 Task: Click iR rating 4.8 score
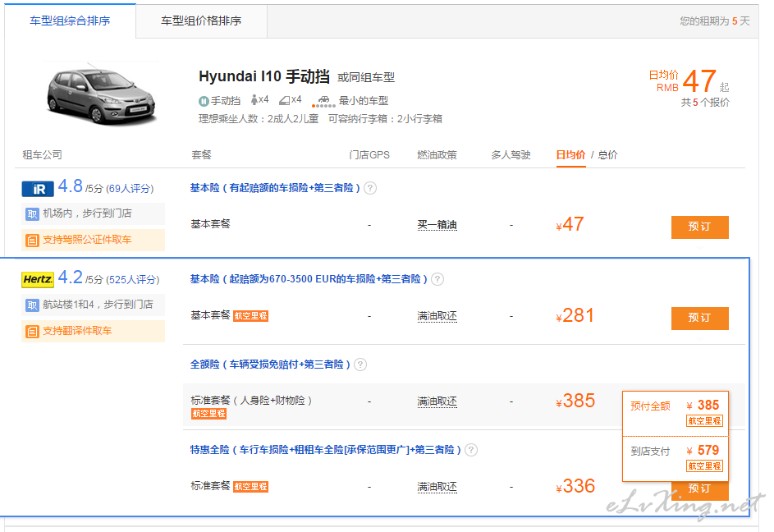tap(70, 186)
